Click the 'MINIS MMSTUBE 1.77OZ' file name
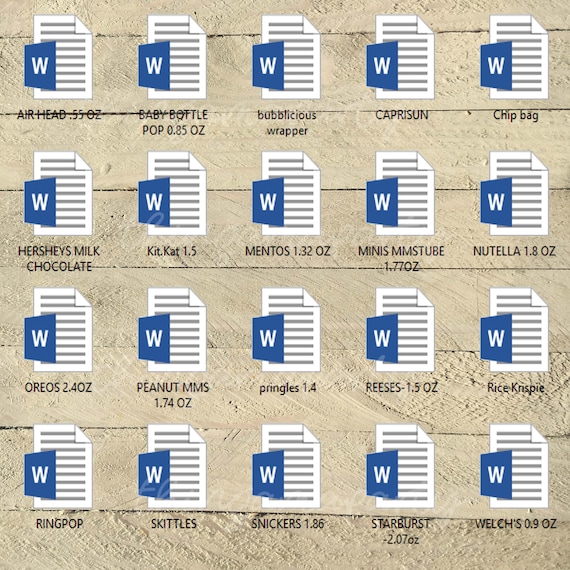Viewport: 570px width, 570px height. (x=401, y=259)
